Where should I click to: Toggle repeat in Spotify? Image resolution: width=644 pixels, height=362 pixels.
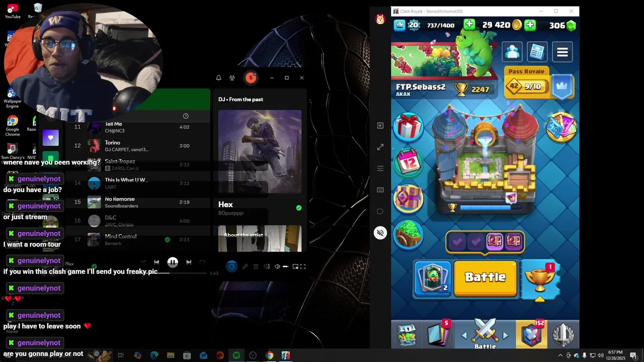(202, 262)
